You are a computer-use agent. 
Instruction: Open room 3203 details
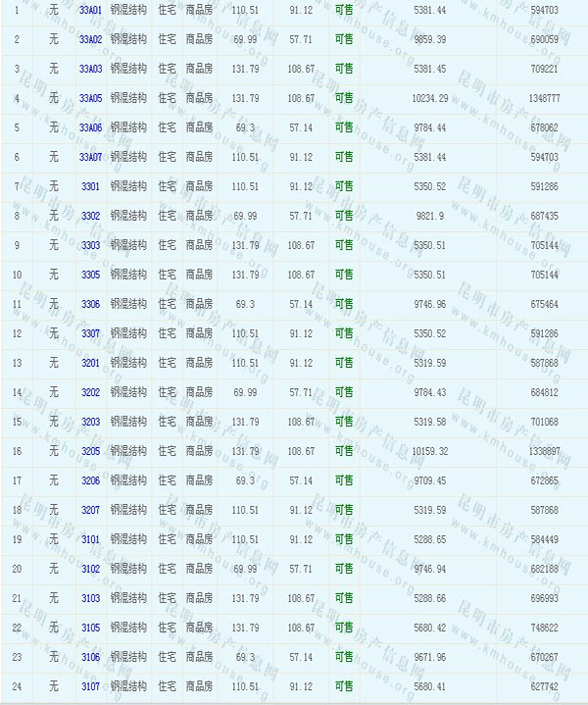point(90,422)
